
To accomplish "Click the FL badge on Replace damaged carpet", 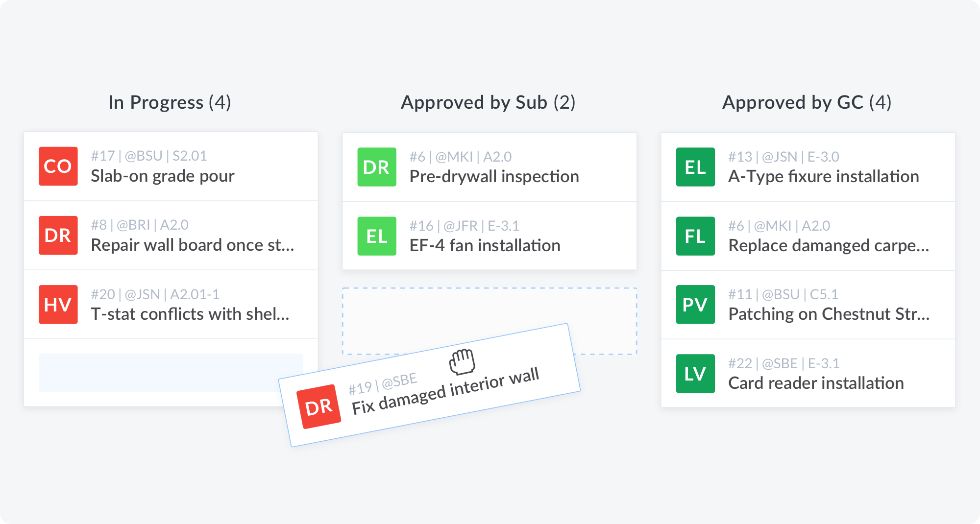I will (695, 236).
